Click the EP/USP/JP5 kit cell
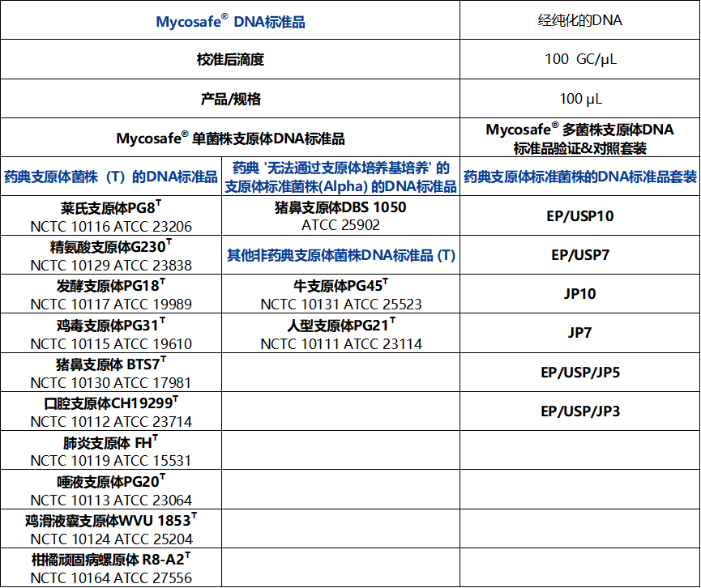 click(580, 373)
